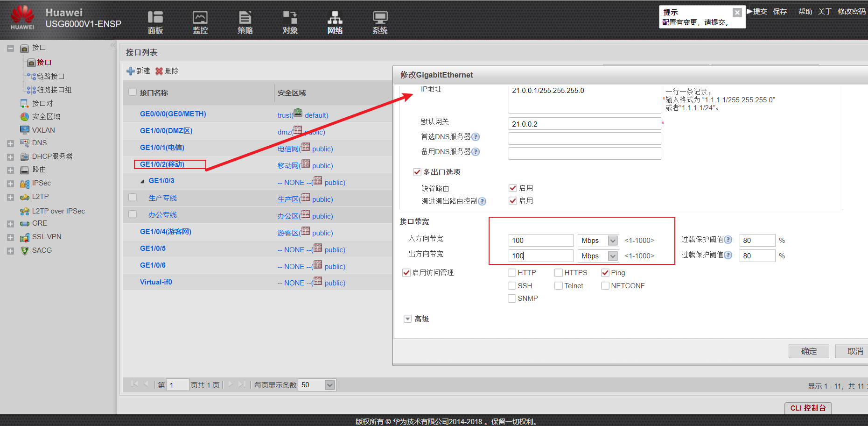
Task: Click help icon beside 源进源出路由控制
Action: click(482, 201)
